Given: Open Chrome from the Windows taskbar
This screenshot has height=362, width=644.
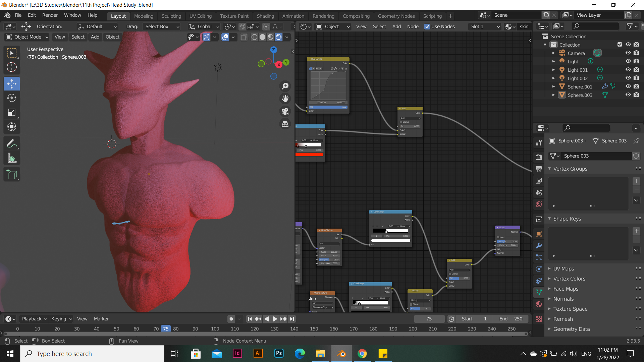Looking at the screenshot, I should click(362, 354).
